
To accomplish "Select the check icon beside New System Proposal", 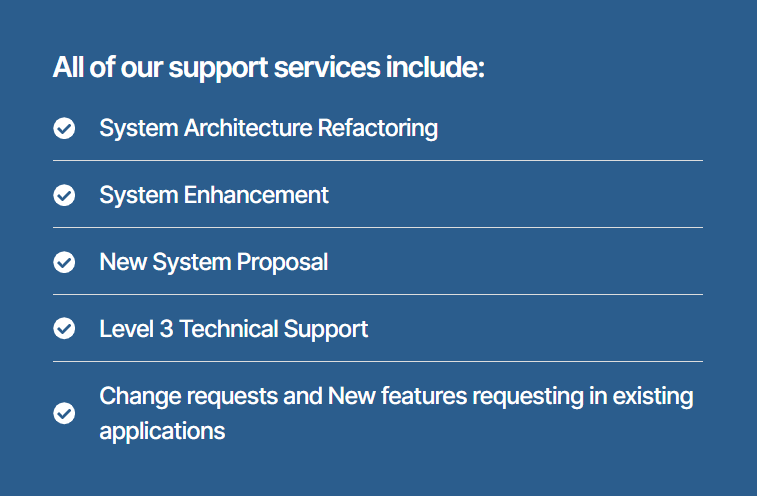I will (x=64, y=263).
